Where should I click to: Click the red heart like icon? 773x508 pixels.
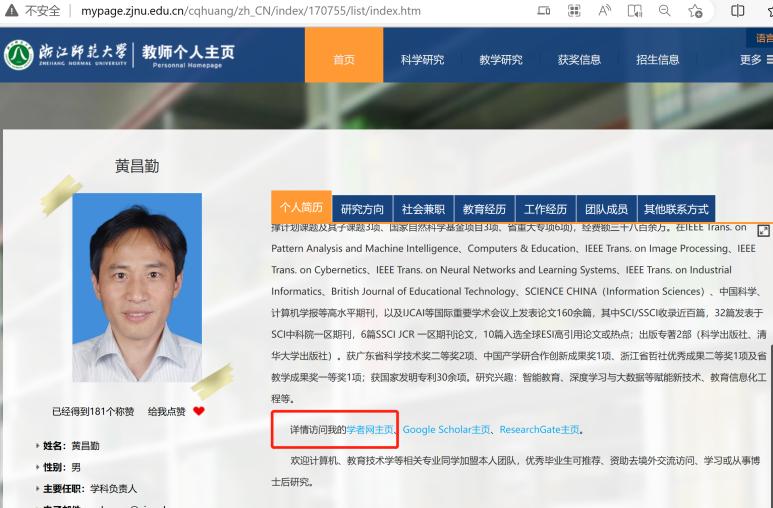pyautogui.click(x=199, y=411)
